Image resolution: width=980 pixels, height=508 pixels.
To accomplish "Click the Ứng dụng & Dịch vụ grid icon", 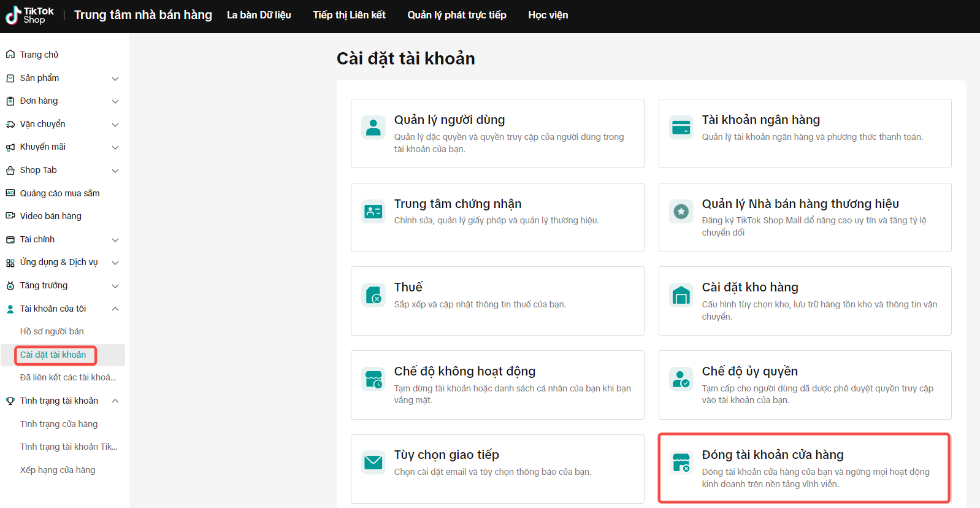I will pyautogui.click(x=10, y=263).
